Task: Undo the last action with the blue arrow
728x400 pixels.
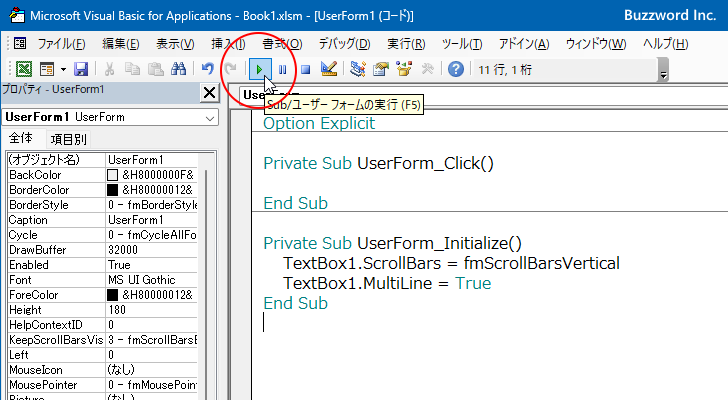Action: point(208,70)
